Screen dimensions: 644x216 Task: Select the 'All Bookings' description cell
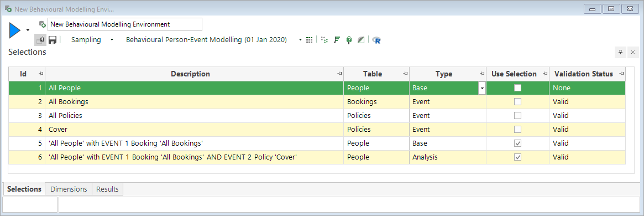(194, 101)
